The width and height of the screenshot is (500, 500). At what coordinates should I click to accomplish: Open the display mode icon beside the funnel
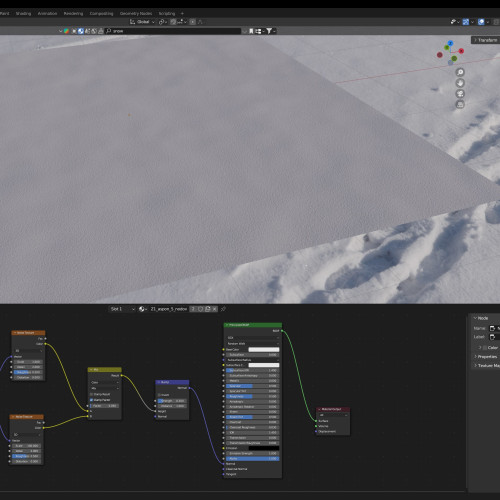pos(259,31)
